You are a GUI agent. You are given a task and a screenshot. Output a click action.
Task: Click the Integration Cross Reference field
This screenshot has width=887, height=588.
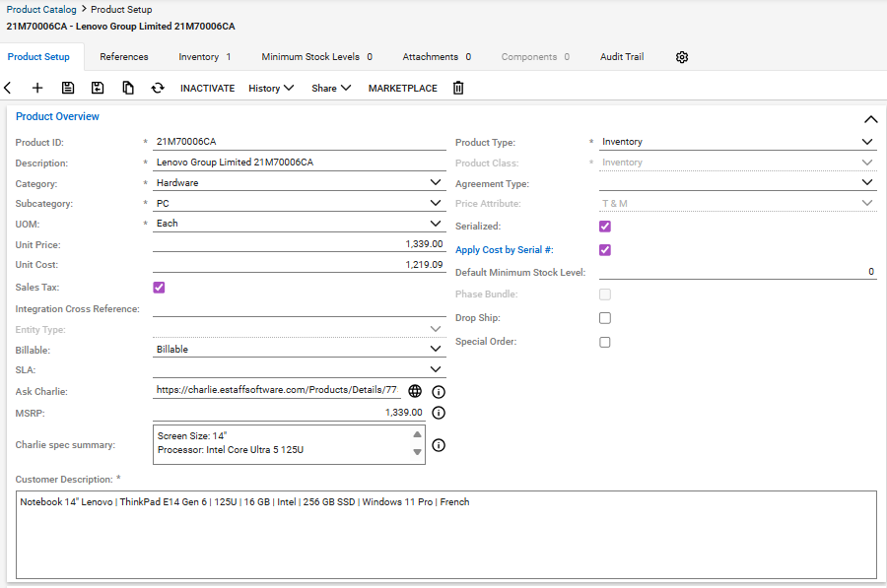click(x=300, y=308)
